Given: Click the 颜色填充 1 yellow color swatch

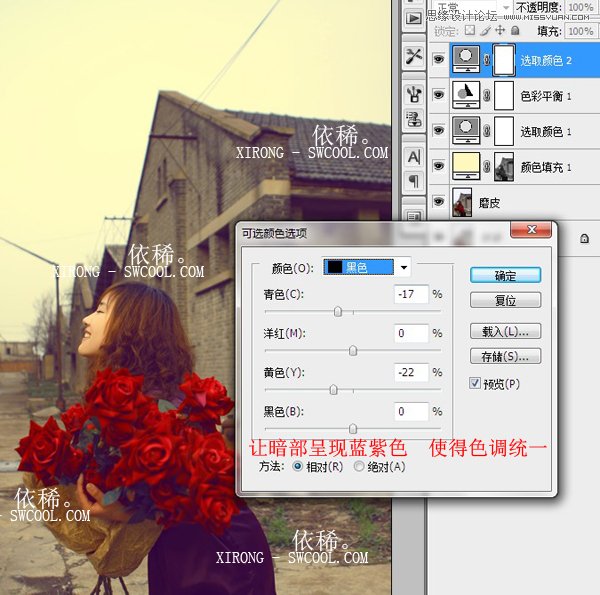Looking at the screenshot, I should pyautogui.click(x=466, y=166).
